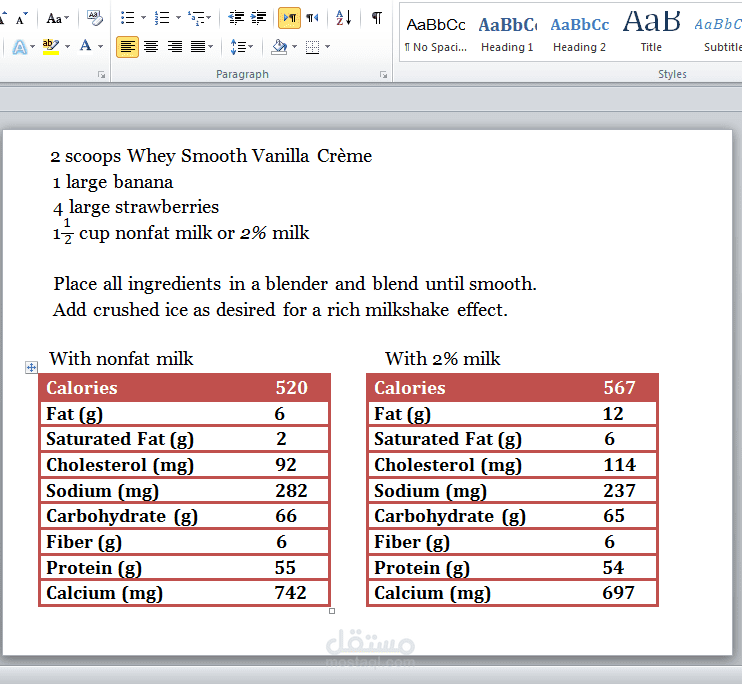Apply the yellow text highlight color
The image size is (742, 684).
51,47
